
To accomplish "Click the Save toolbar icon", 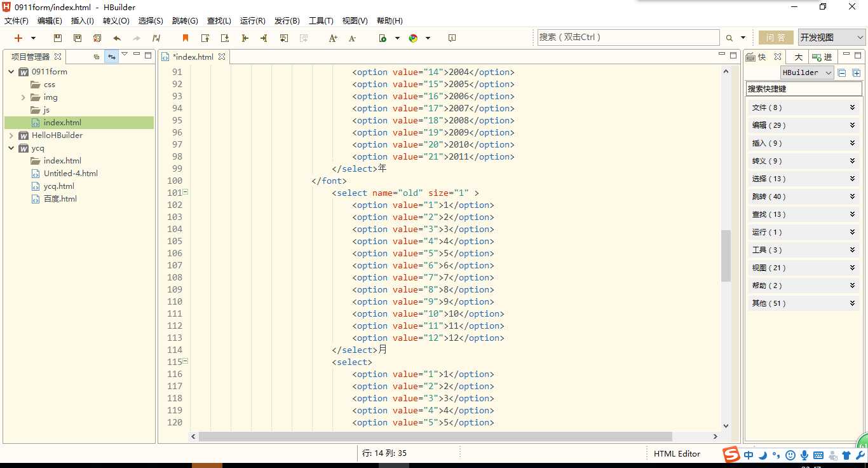I will point(58,38).
